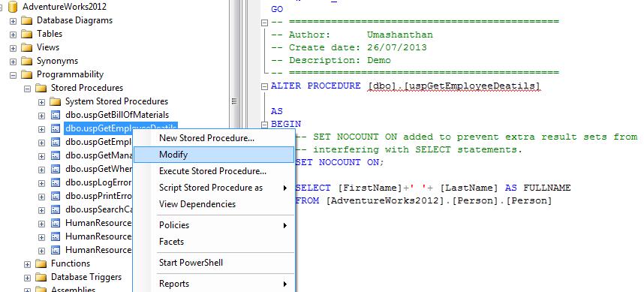Click the dbo.uspLogError procedure icon
644x292 pixels.
coord(56,182)
